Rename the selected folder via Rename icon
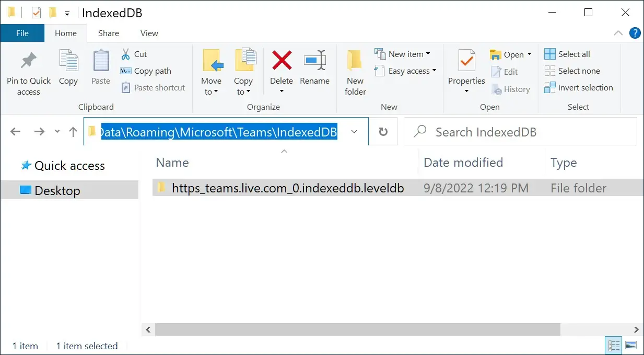The image size is (644, 355). tap(314, 61)
